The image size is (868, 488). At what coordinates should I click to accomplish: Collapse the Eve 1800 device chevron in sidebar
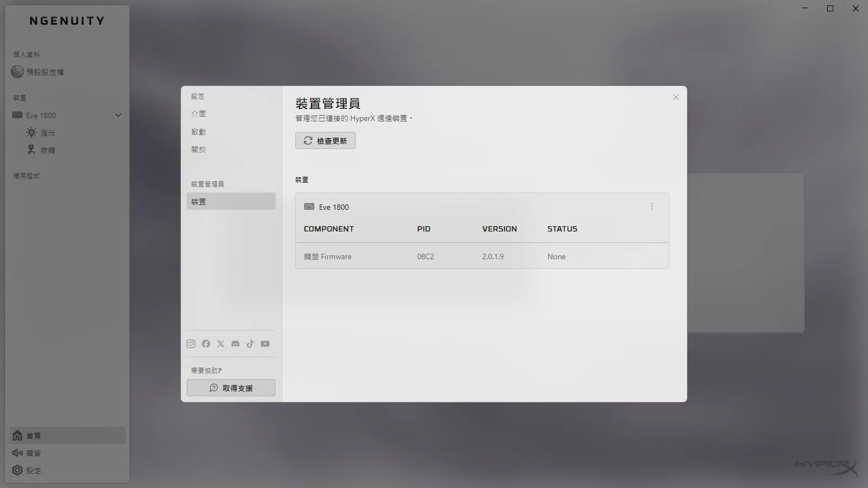118,115
